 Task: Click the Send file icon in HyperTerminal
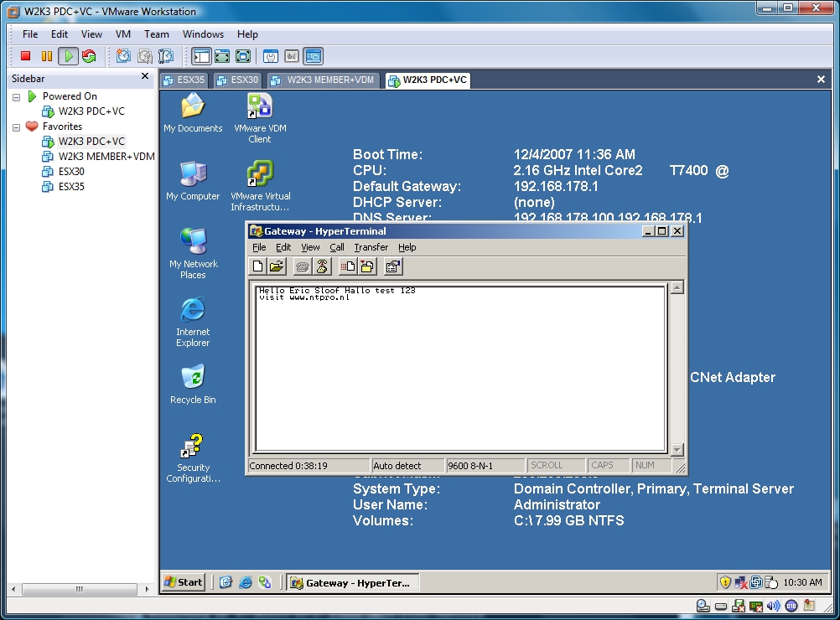click(x=348, y=266)
